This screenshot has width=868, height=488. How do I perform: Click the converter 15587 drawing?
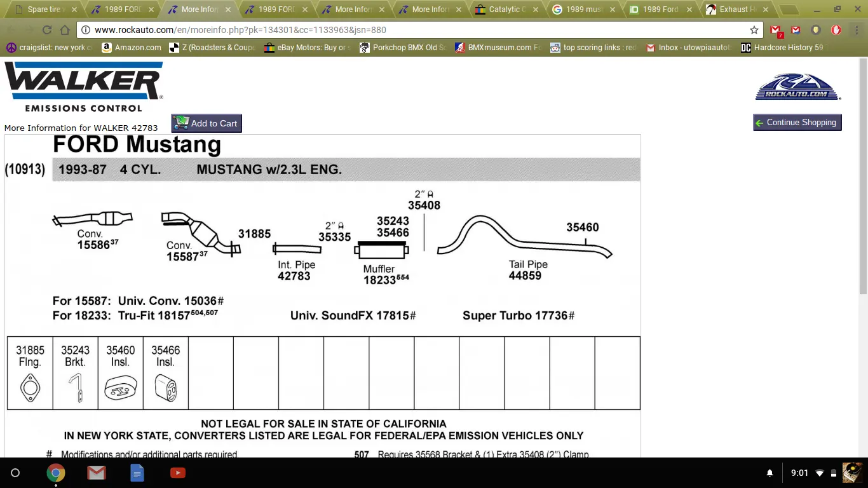click(201, 234)
